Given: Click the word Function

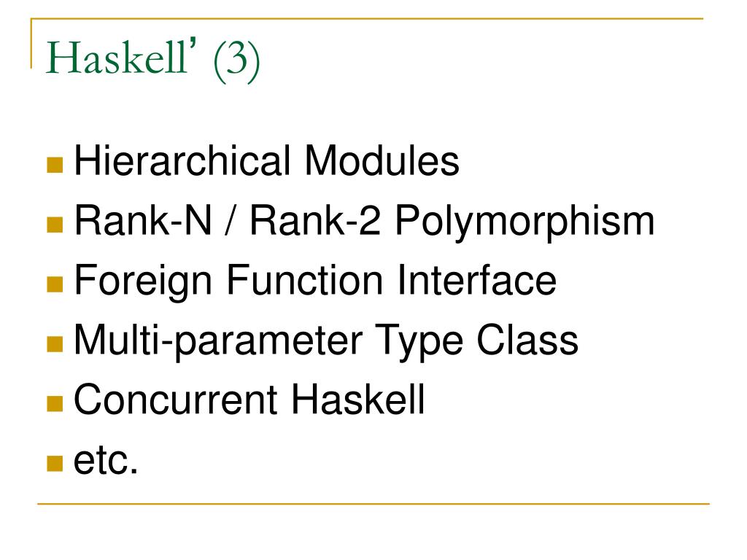Looking at the screenshot, I should pyautogui.click(x=304, y=279).
